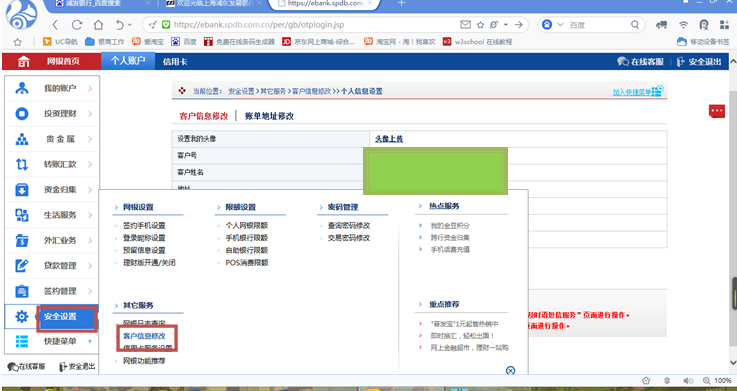Open a new browser tab with plus
Viewport: 737px width, 391px height.
coord(401,3)
